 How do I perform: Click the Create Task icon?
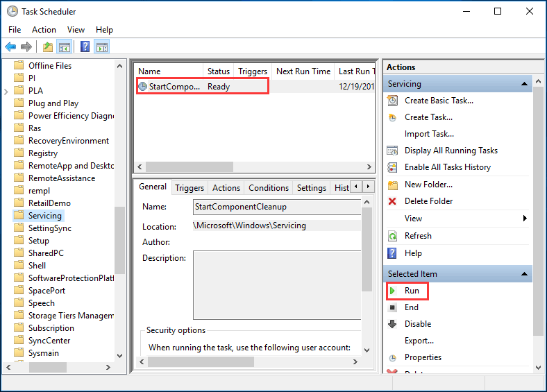[x=392, y=117]
